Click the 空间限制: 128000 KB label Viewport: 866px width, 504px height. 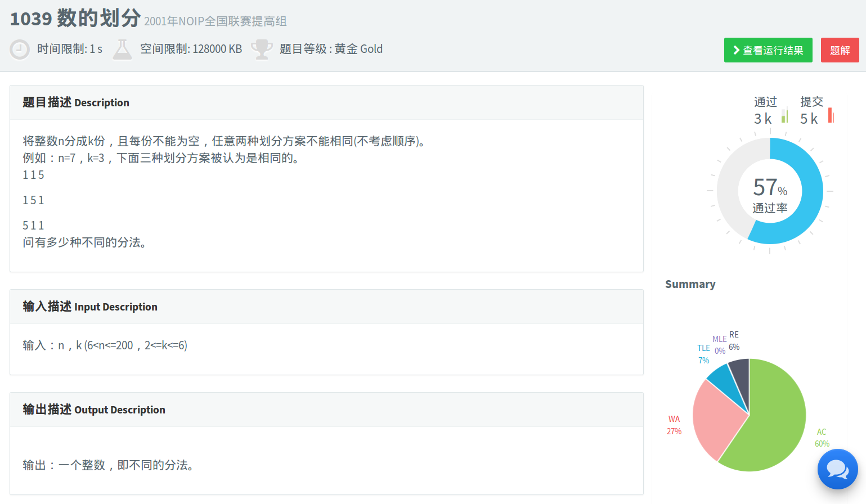pos(191,49)
